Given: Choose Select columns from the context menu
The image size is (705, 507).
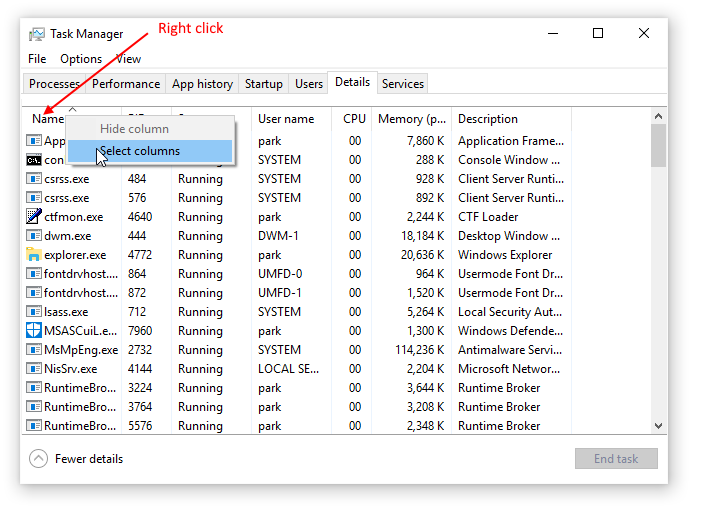Looking at the screenshot, I should pos(140,151).
